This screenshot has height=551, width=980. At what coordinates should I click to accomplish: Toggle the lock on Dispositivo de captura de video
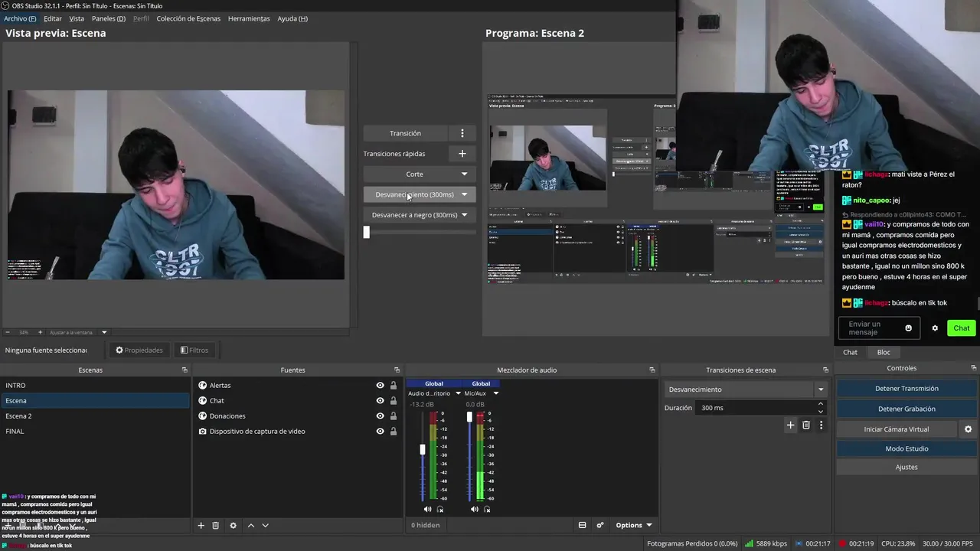point(394,432)
